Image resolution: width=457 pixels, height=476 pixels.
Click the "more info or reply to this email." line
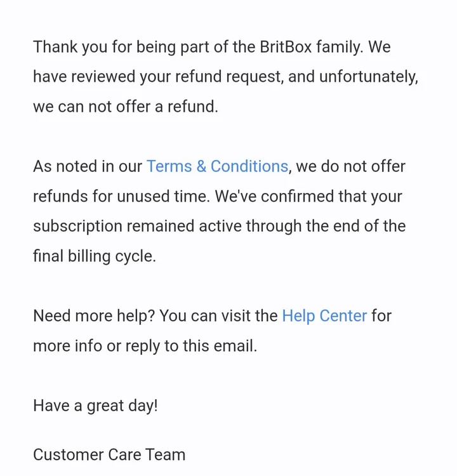click(145, 347)
